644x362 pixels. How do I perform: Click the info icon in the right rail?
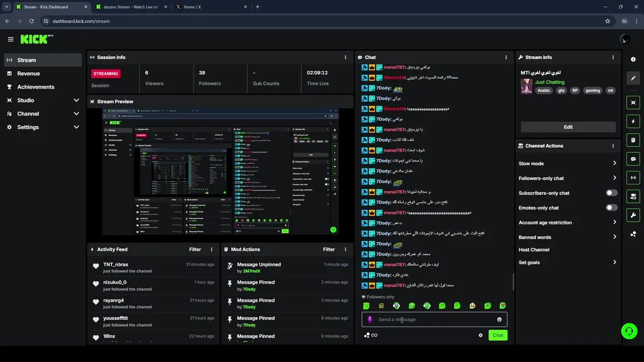pos(633,59)
